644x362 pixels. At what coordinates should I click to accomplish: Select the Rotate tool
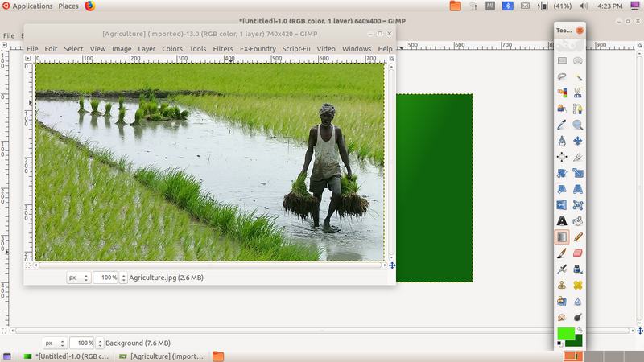pos(562,173)
